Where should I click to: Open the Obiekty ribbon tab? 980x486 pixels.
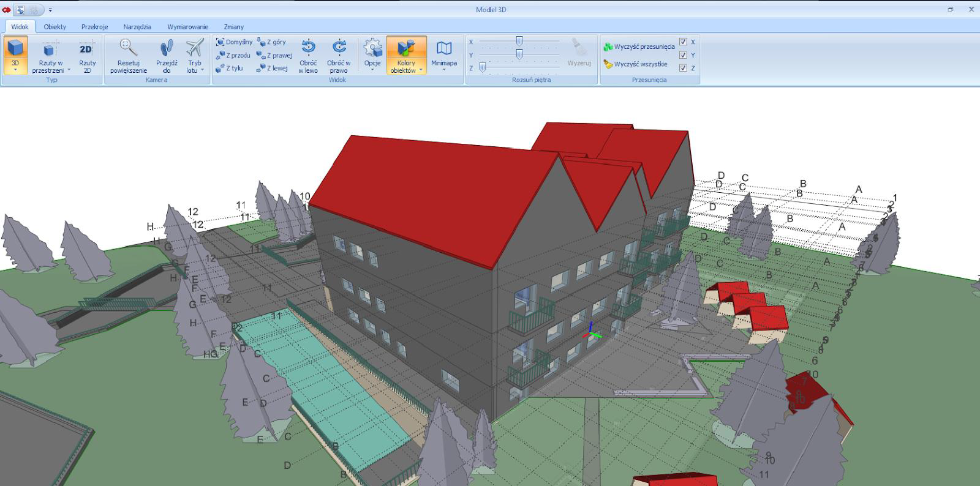pos(55,26)
